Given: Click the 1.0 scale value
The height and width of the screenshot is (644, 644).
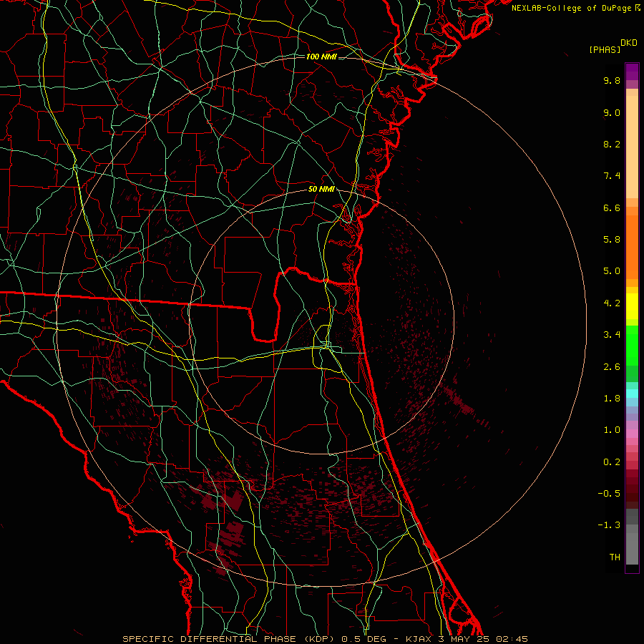Looking at the screenshot, I should pyautogui.click(x=612, y=430).
